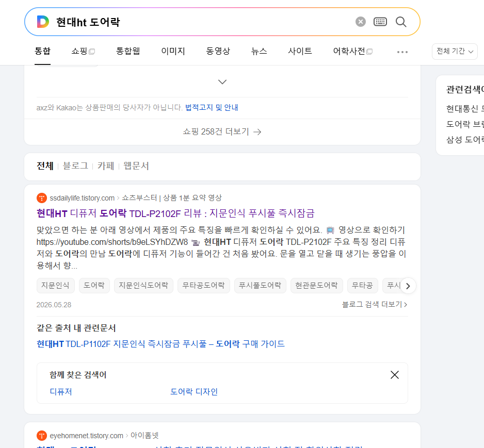
Task: Open 현대HT 디퓨저 도어락 TDL-P2102F 리뷰 result
Action: point(175,213)
